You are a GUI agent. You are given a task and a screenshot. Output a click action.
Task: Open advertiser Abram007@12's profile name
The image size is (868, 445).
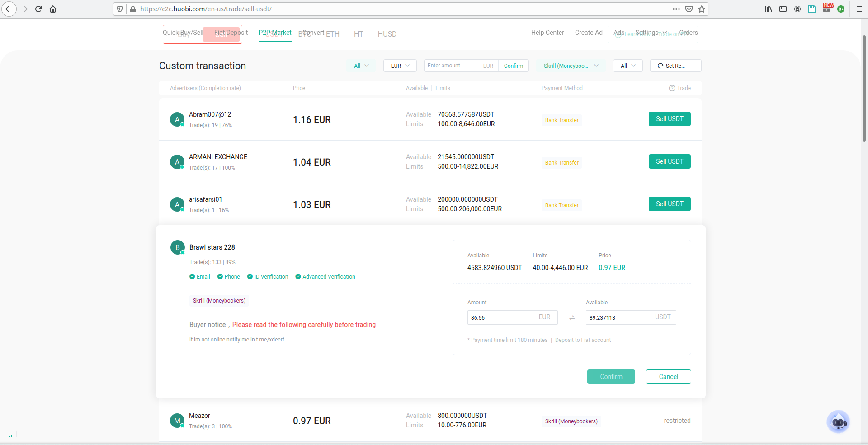(x=210, y=114)
